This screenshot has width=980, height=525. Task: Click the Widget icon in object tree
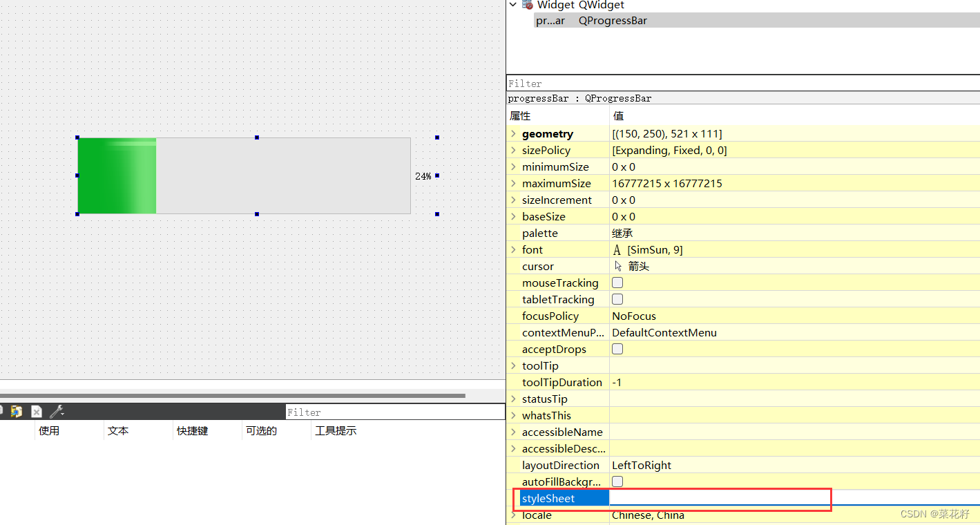click(x=528, y=5)
